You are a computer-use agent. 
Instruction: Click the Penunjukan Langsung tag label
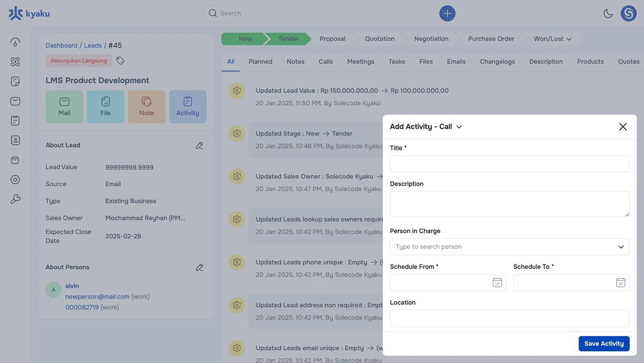click(x=79, y=61)
